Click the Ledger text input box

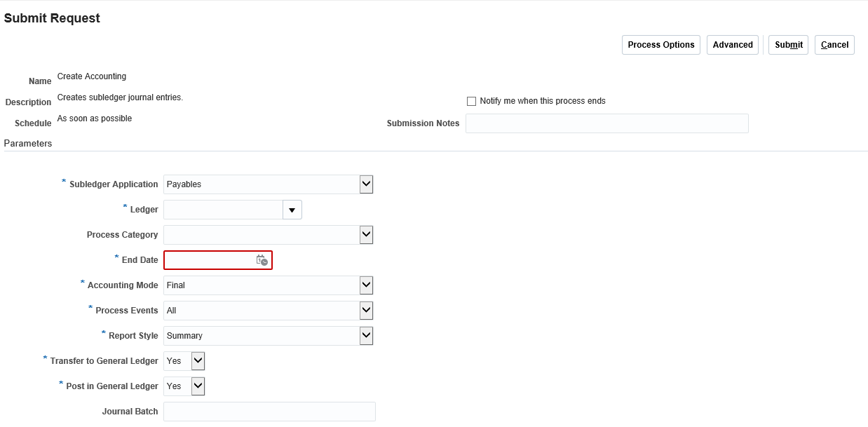pyautogui.click(x=223, y=209)
